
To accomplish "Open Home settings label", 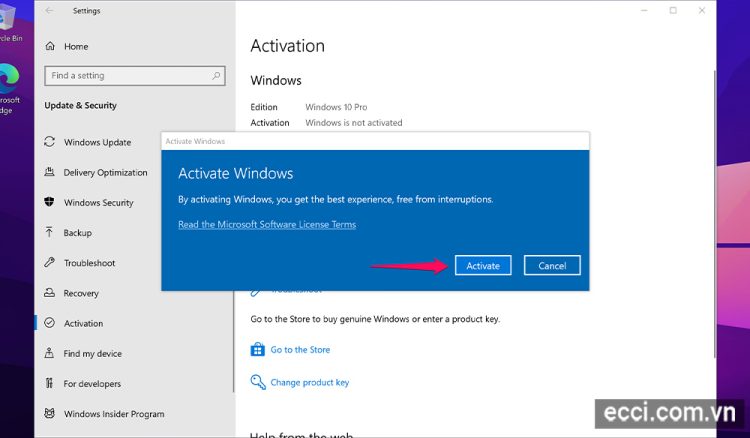I will (x=76, y=46).
